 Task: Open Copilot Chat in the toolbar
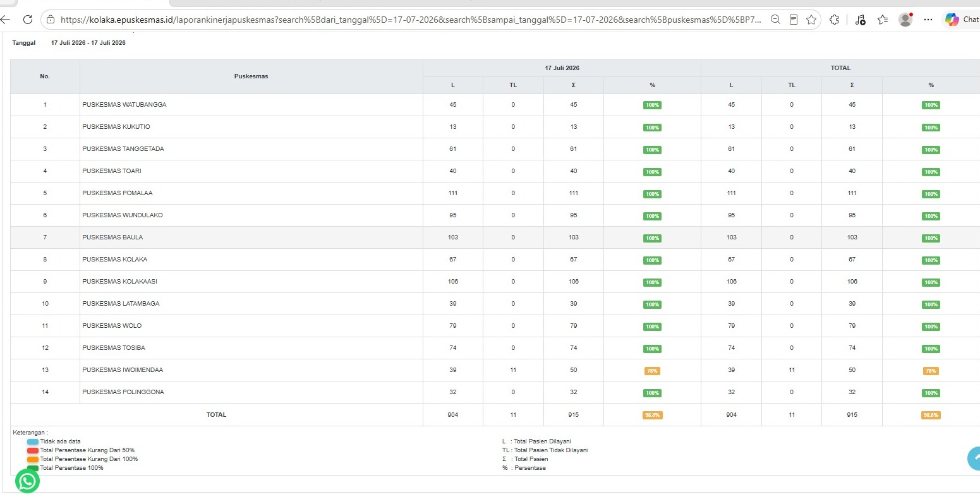pyautogui.click(x=962, y=20)
